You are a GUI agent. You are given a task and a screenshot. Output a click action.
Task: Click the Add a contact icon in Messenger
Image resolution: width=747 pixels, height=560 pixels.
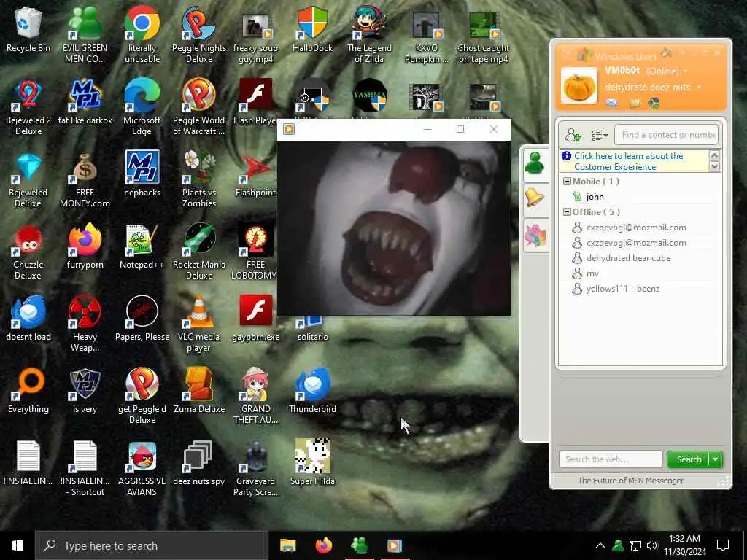pyautogui.click(x=573, y=135)
